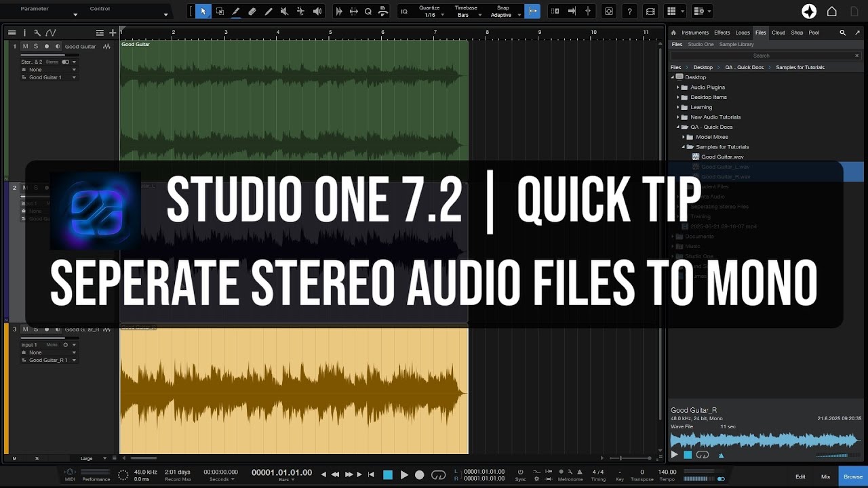Click preview player play button
This screenshot has width=868, height=488.
674,455
